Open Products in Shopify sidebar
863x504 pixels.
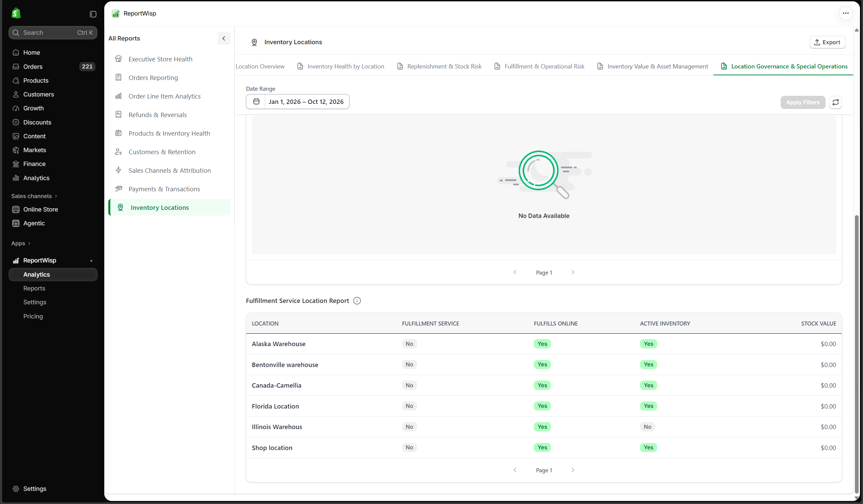(x=53, y=81)
